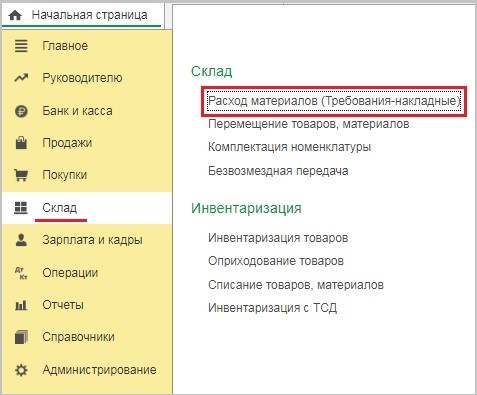Open Инвентаризация товаров link

[x=278, y=238]
